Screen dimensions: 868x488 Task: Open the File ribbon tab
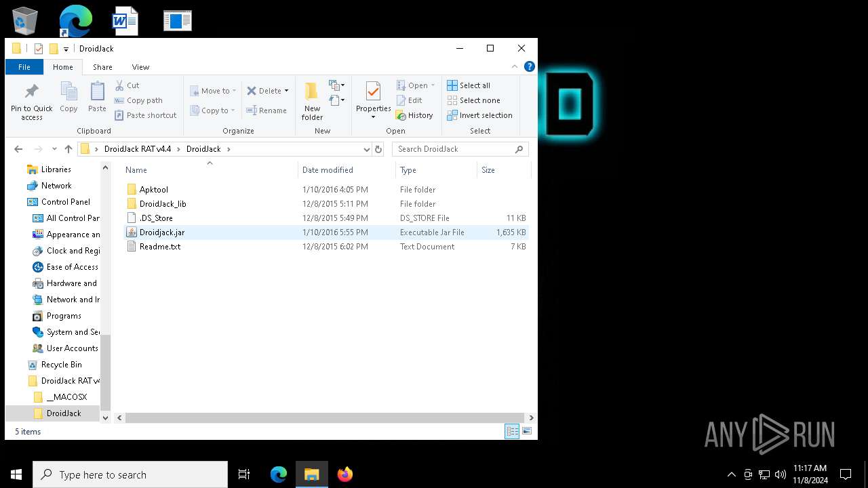point(24,67)
